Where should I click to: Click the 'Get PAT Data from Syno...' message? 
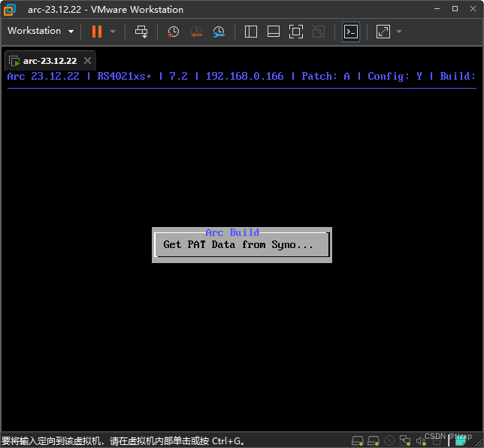click(238, 245)
